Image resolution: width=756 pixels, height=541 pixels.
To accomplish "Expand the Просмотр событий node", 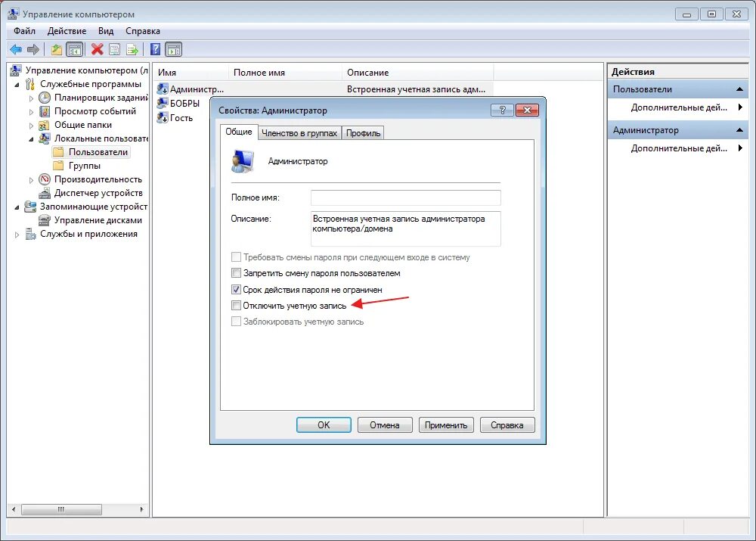I will pos(31,112).
